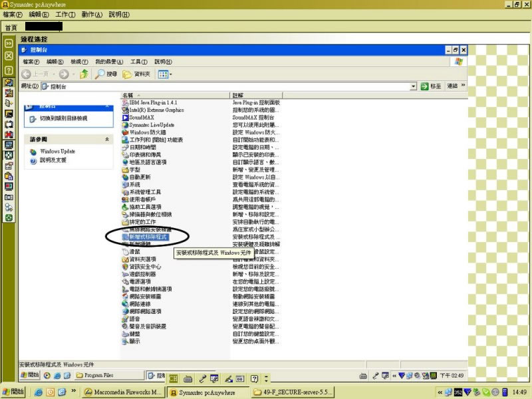Open the 我的最愛(A) menu
This screenshot has width=532, height=399.
[109, 62]
